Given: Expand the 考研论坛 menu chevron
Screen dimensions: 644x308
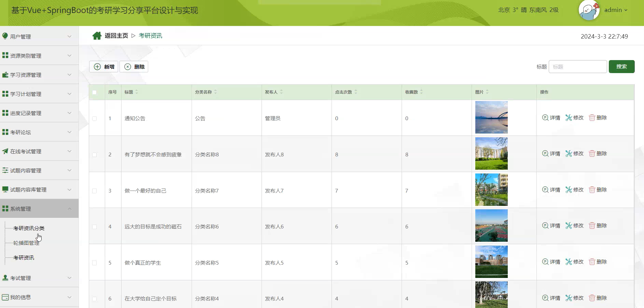Looking at the screenshot, I should [69, 132].
